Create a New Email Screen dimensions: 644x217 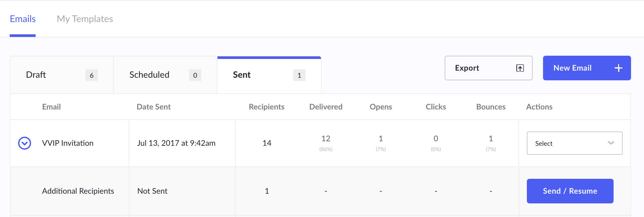(587, 68)
